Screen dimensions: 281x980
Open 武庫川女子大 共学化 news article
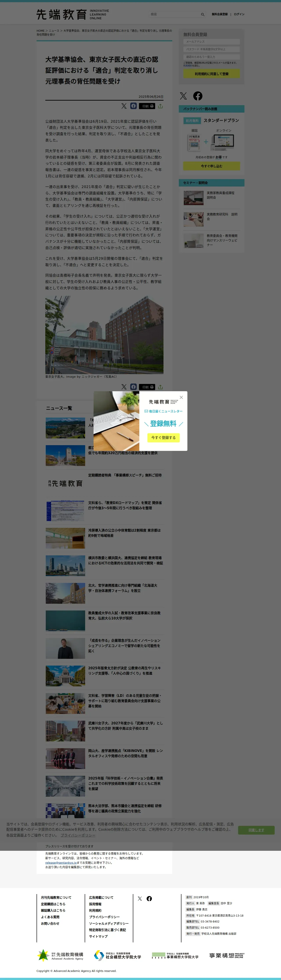126,725
